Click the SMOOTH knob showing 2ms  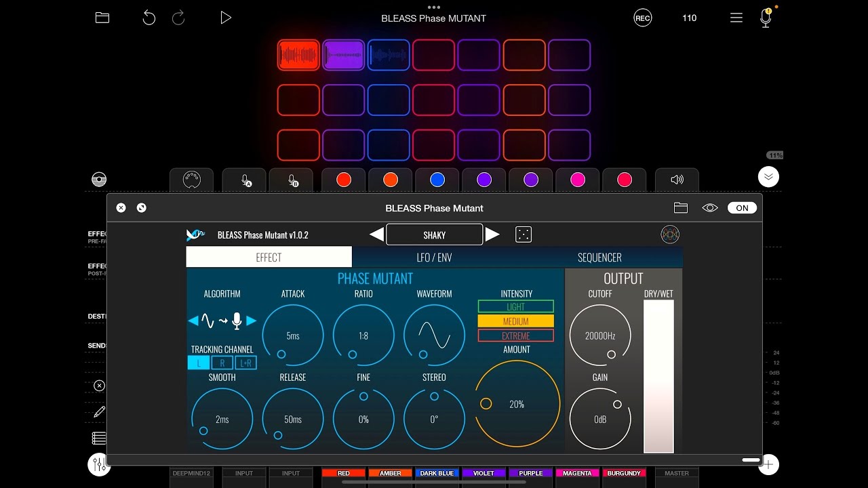222,420
